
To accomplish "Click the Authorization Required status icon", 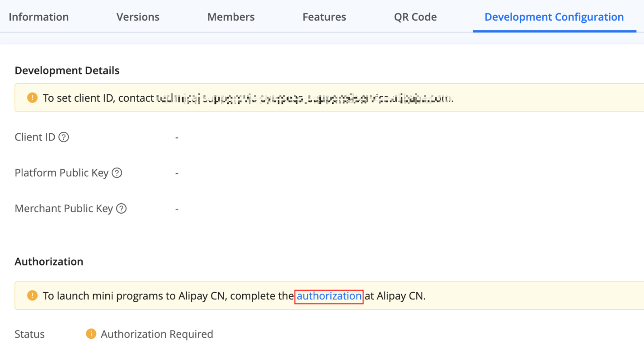I will coord(91,334).
